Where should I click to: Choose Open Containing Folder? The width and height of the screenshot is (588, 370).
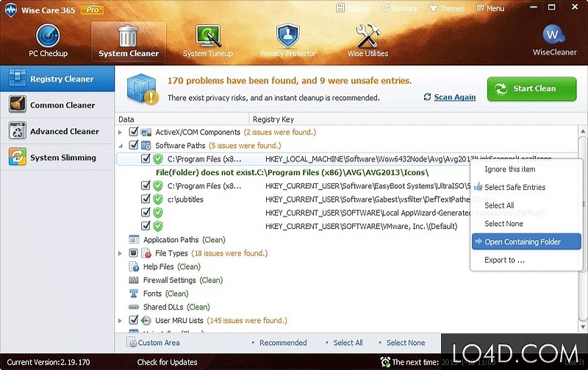click(526, 242)
